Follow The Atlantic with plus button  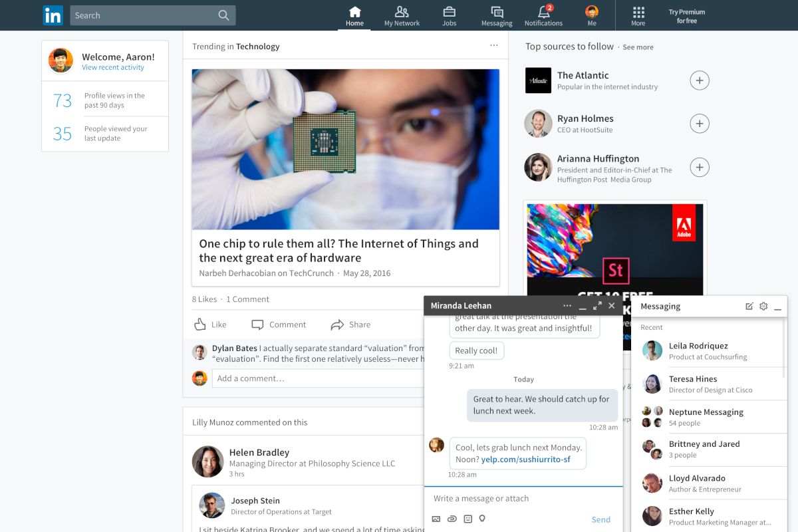699,81
